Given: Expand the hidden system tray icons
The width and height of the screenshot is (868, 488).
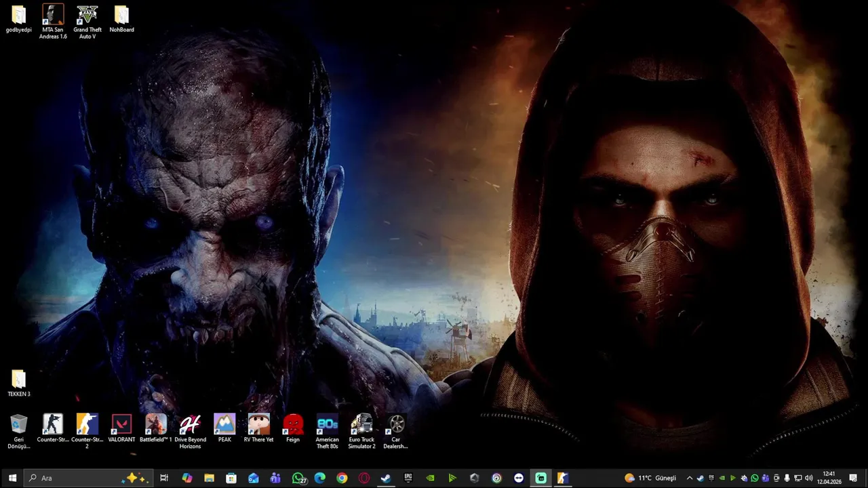Looking at the screenshot, I should coord(690,478).
